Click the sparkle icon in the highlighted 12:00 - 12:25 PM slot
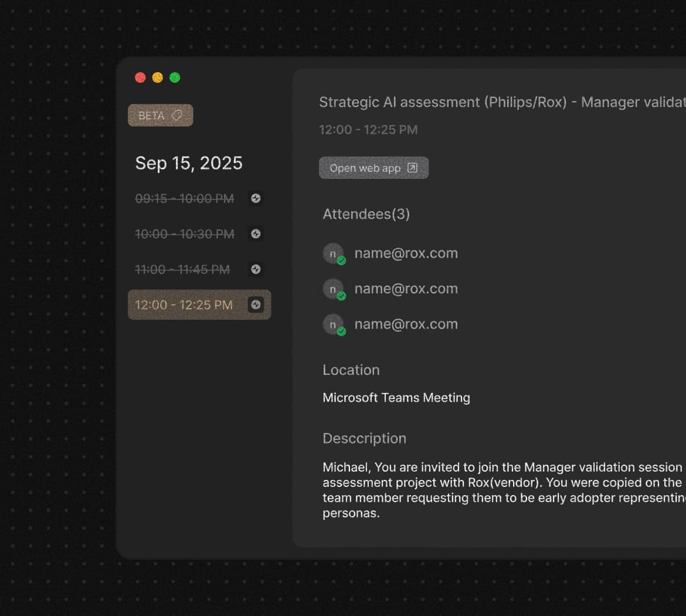Viewport: 686px width, 616px height. click(256, 304)
